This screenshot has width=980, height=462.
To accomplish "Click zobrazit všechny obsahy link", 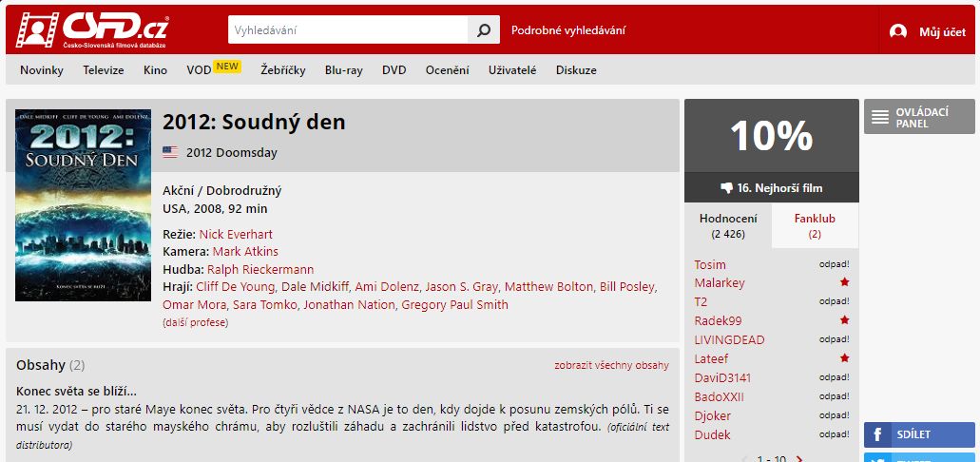I will 611,365.
